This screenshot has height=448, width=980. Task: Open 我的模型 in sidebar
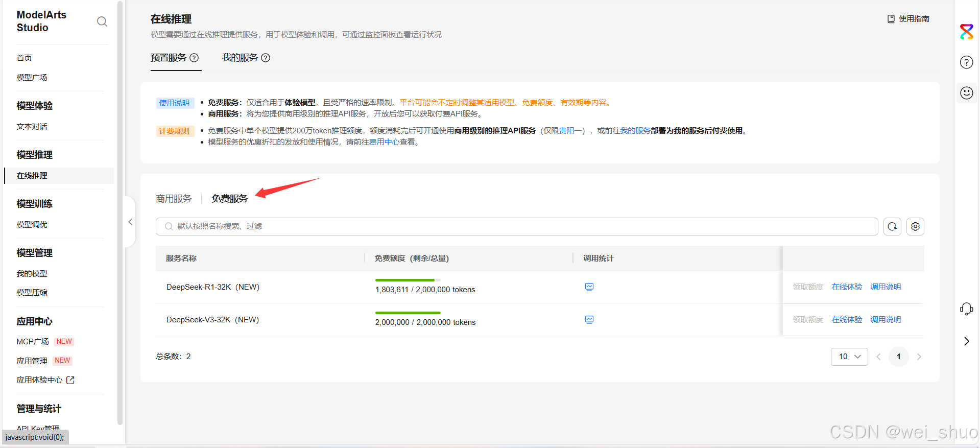(x=32, y=274)
